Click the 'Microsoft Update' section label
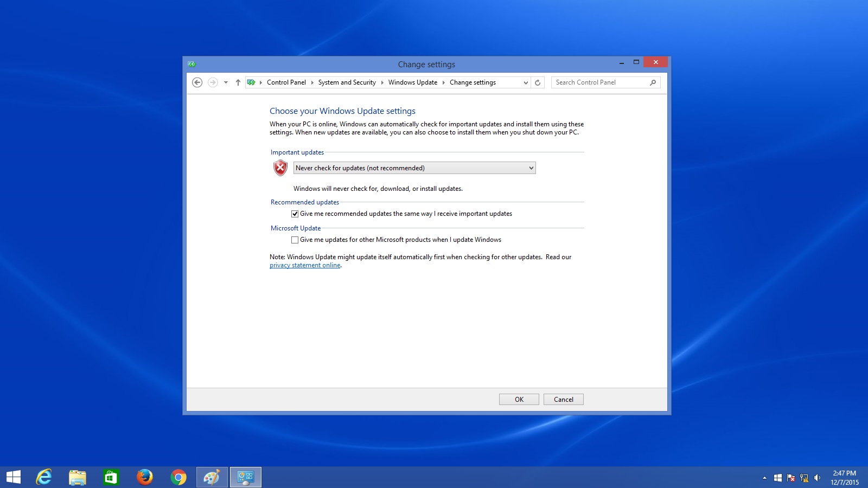 click(296, 228)
